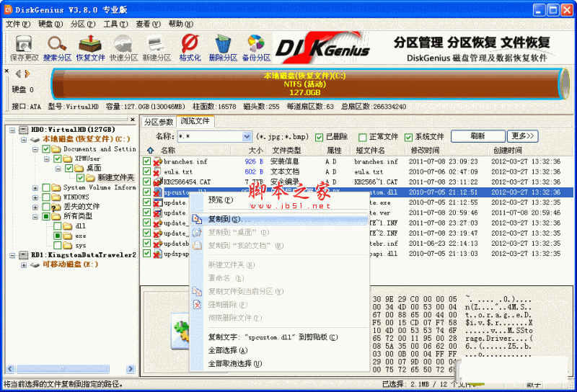577x392 pixels.
Task: Choose 全部取消选择(U) in context menu
Action: pyautogui.click(x=280, y=364)
